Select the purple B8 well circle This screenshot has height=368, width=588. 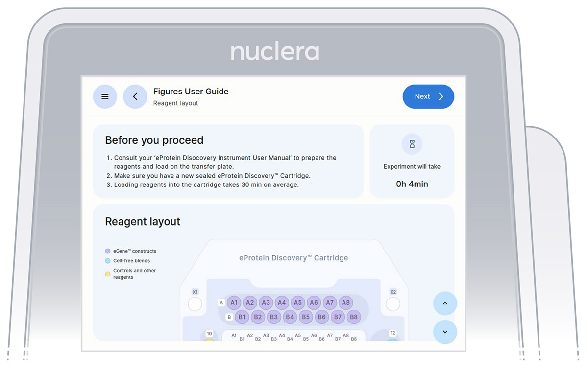tap(354, 317)
